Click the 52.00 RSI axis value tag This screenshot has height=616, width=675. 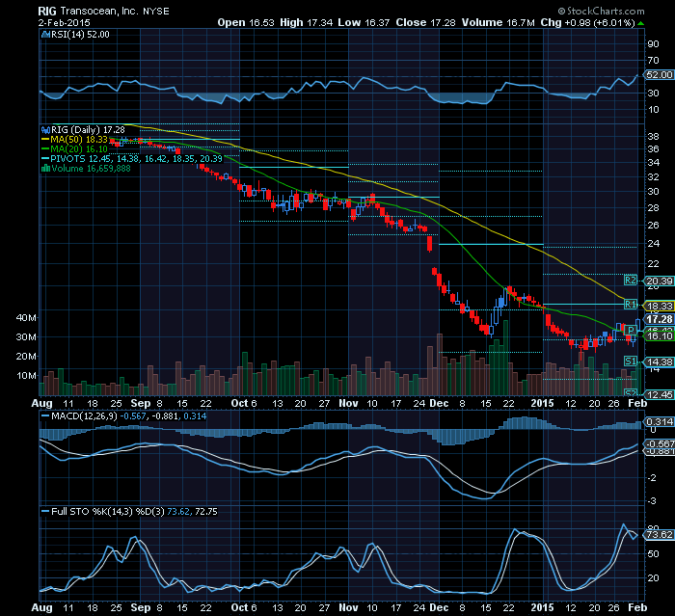659,75
